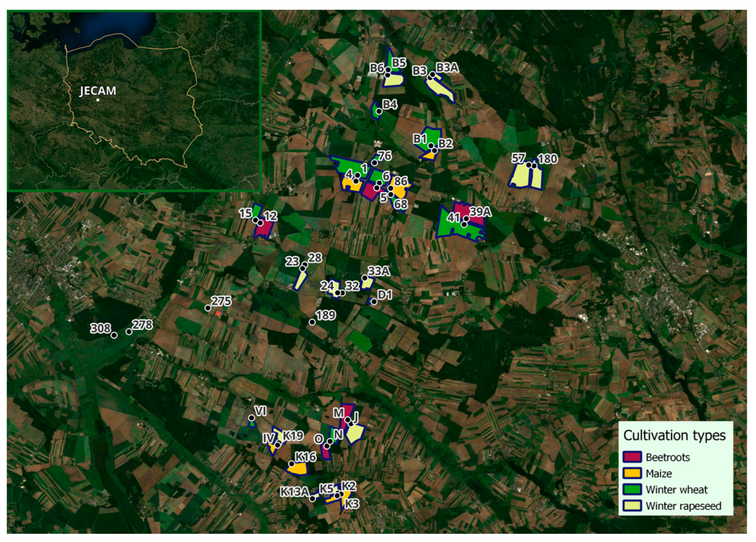Image resolution: width=756 pixels, height=542 pixels.
Task: Click the marker next to label B4
Action: [x=379, y=112]
